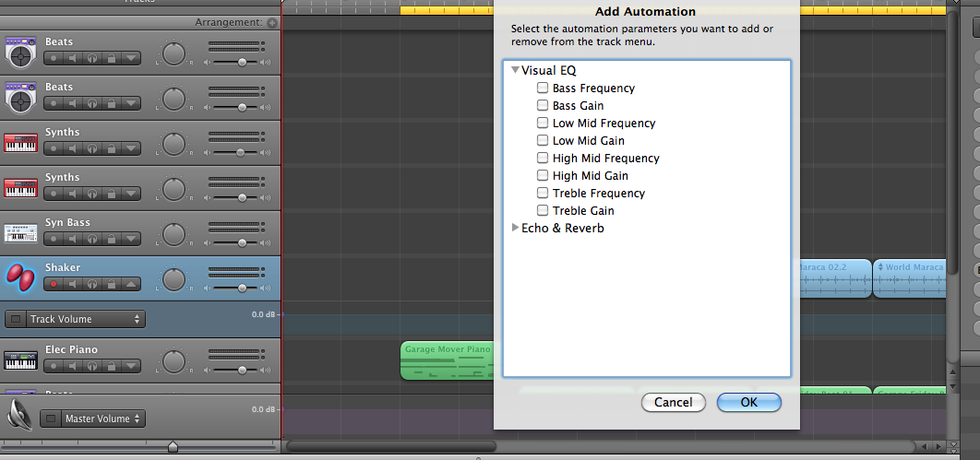Mute the uppermost Beats track
Image resolution: width=980 pixels, height=460 pixels.
73,58
